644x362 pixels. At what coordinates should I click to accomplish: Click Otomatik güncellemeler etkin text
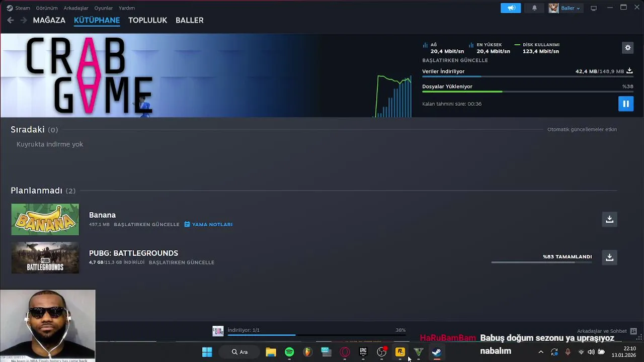[582, 129]
